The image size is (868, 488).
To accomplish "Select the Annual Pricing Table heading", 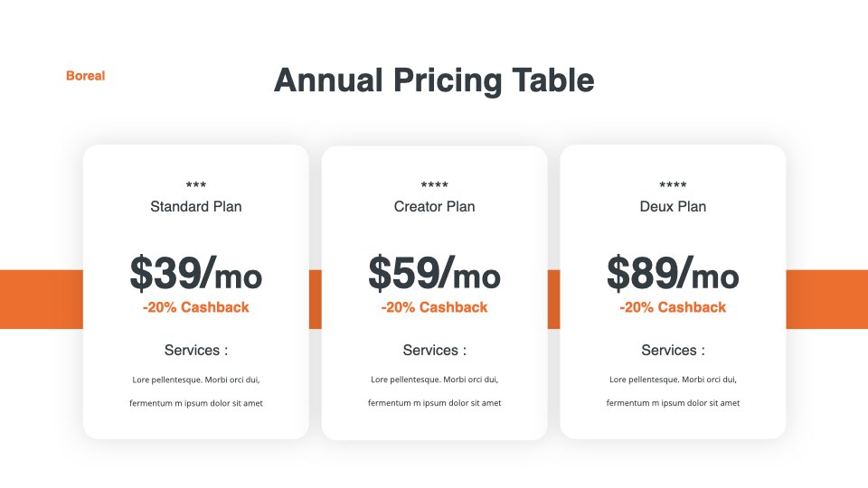I will (x=434, y=80).
